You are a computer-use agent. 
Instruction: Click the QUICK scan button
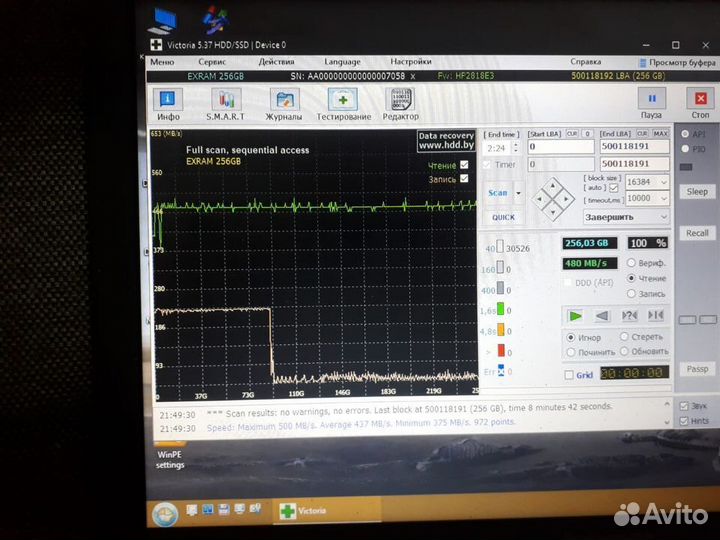tap(503, 217)
